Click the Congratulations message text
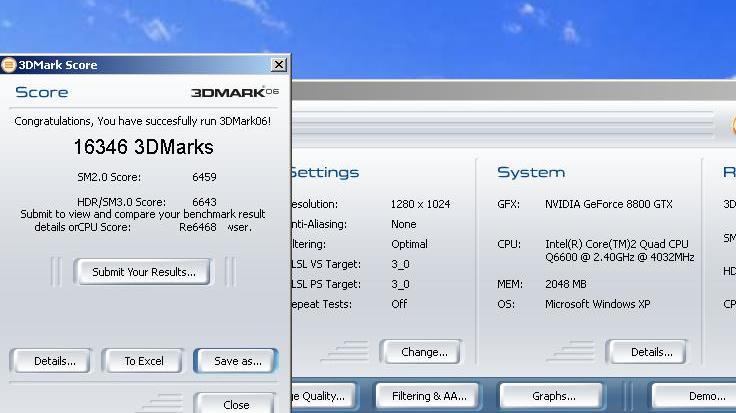Screen dimensions: 736x413 point(143,121)
